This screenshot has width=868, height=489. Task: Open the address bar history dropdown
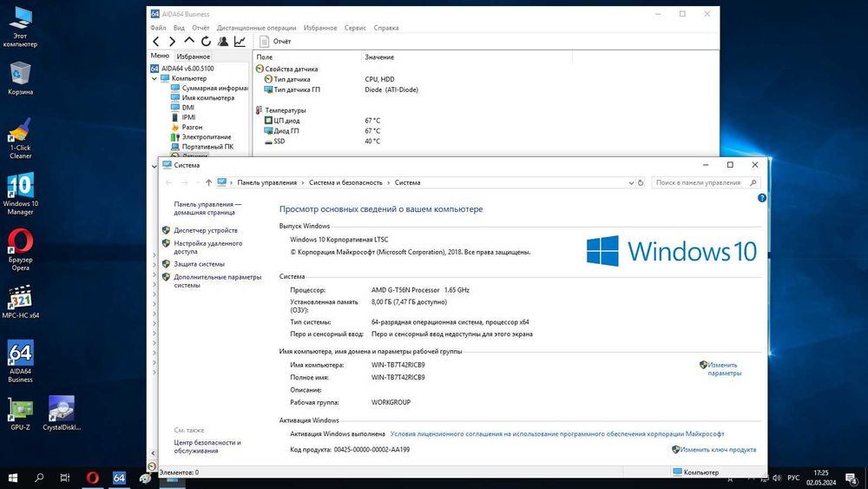(x=631, y=182)
